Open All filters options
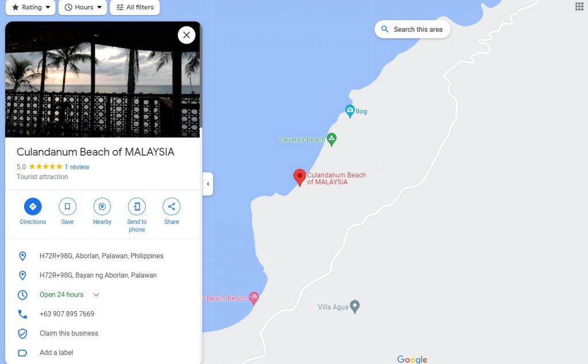Screen dimensions: 588x364 tap(134, 7)
